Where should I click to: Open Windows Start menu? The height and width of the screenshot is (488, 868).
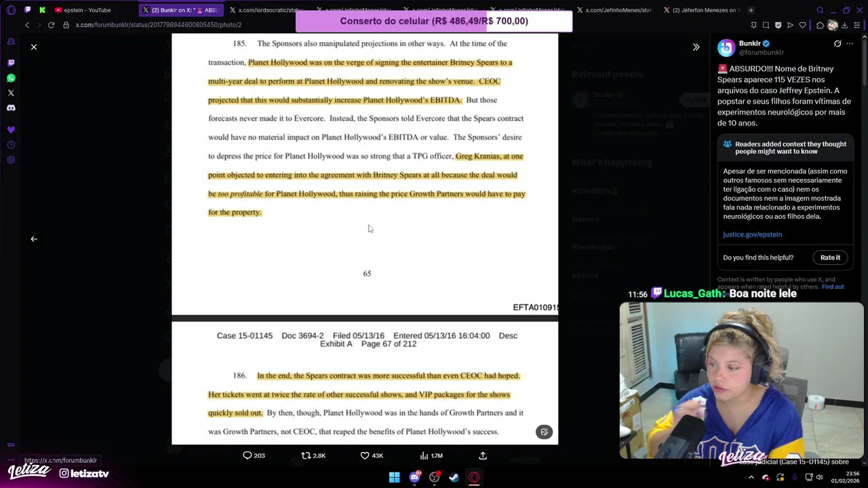tap(394, 477)
